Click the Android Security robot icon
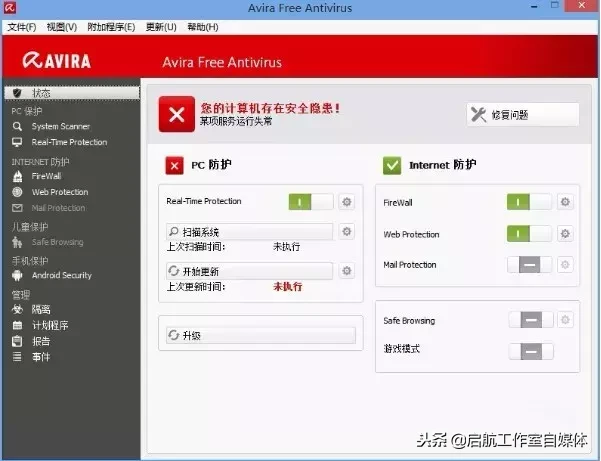Screen dimensions: 601x461 (x=17, y=276)
